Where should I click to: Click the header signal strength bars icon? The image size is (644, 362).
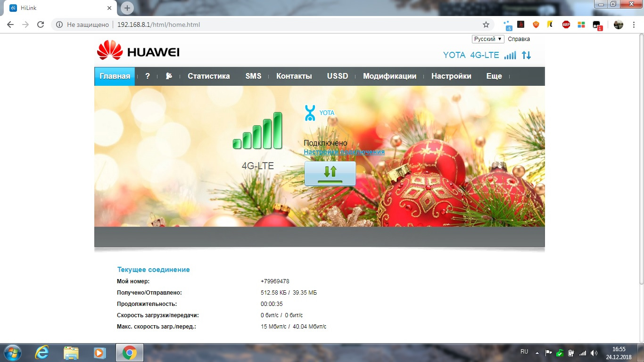click(x=510, y=55)
